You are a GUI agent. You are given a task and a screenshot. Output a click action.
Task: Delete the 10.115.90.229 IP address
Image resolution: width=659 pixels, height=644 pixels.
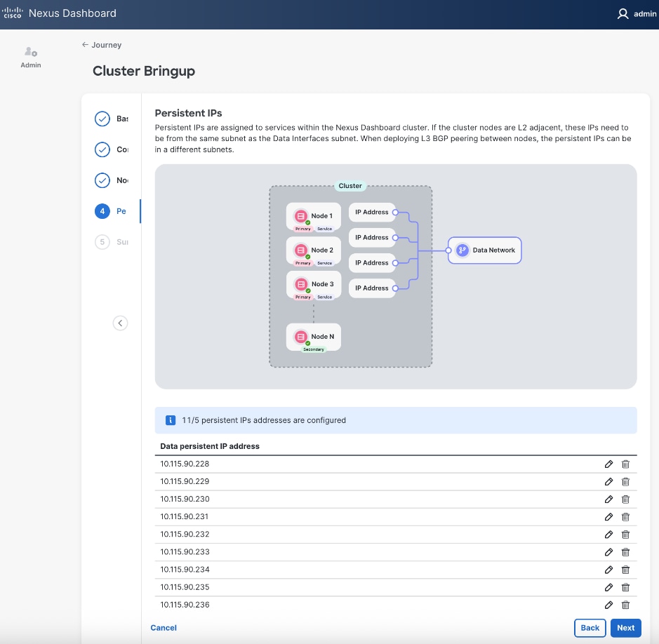click(x=625, y=481)
